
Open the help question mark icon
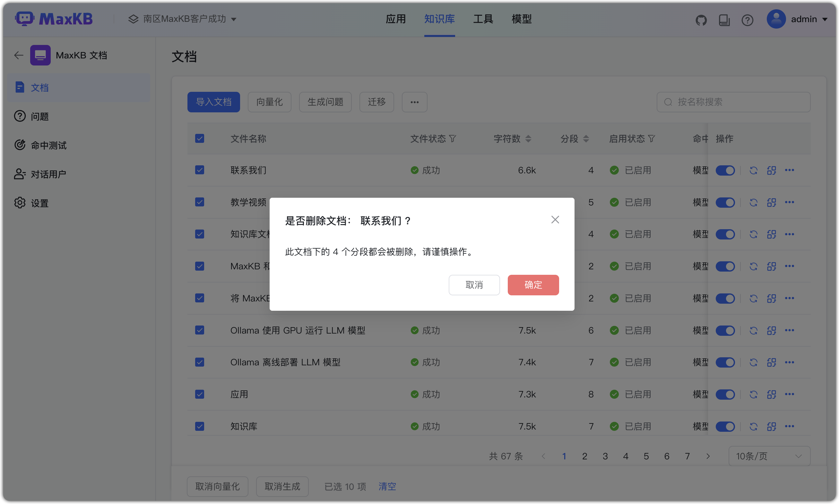tap(747, 20)
